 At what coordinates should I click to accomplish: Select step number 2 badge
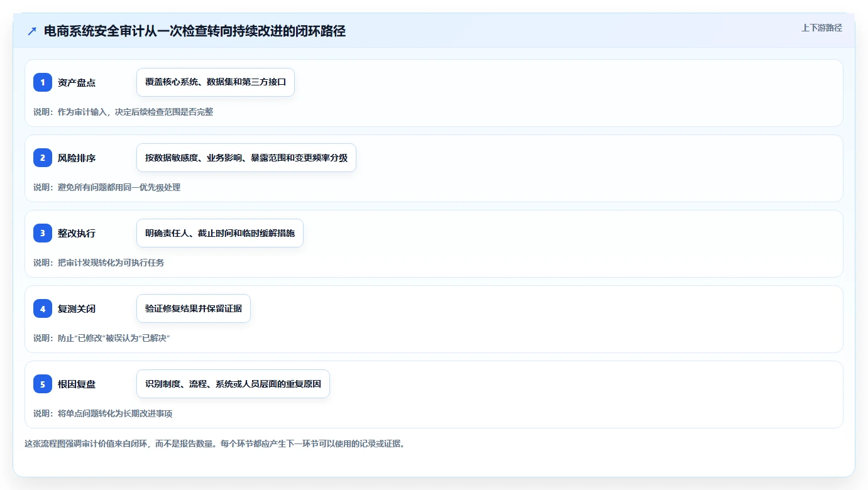[x=43, y=158]
